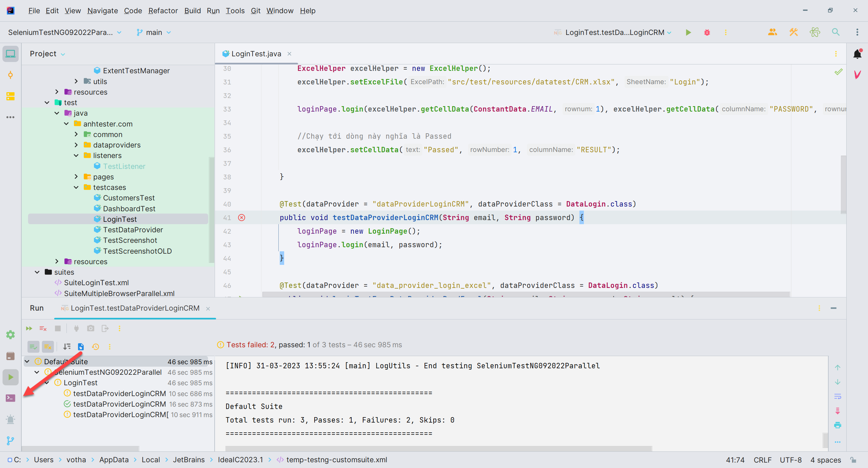Toggle read-only lock in status bar

853,460
